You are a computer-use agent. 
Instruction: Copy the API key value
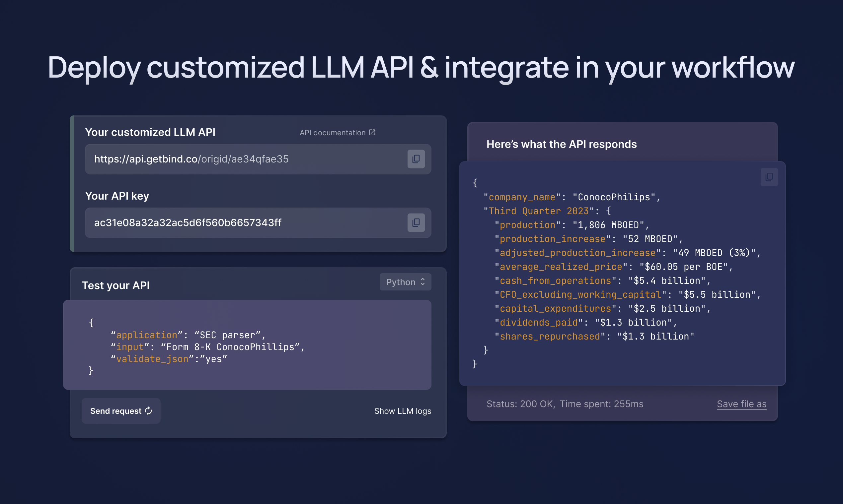[416, 222]
